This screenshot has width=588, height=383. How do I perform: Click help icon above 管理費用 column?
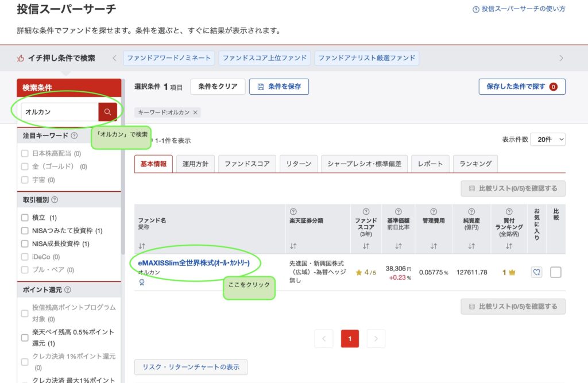coord(434,211)
